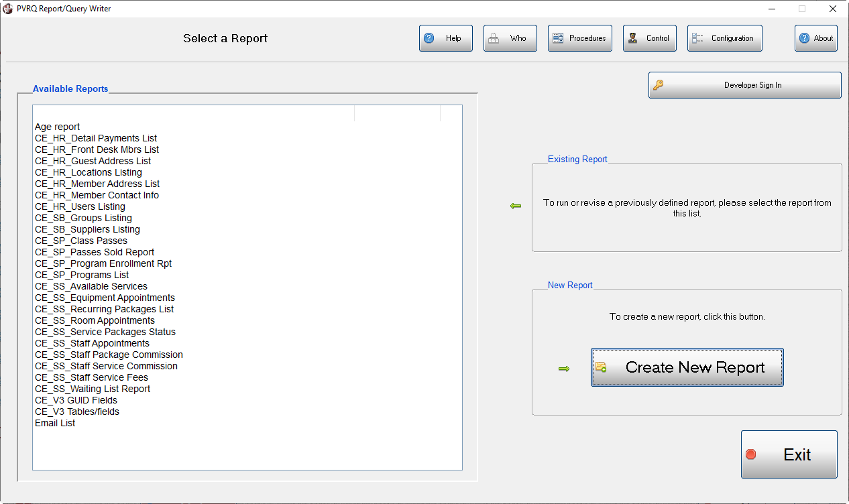Select Age report in the list

58,127
